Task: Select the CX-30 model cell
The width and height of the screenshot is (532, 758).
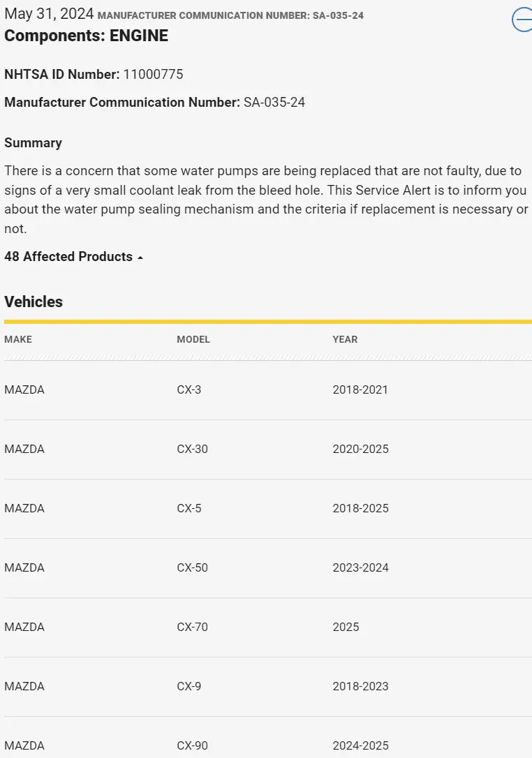Action: coord(193,449)
